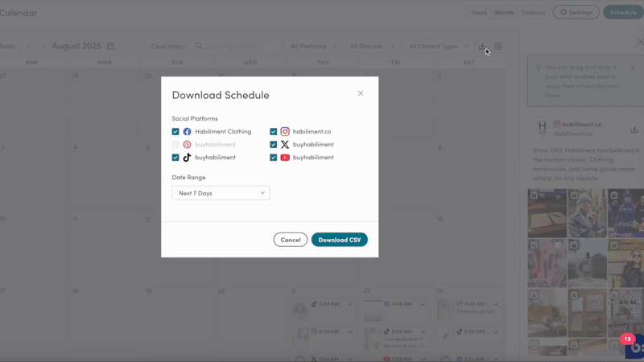The height and width of the screenshot is (362, 644).
Task: Click the X platform icon in the dialog
Action: click(x=285, y=145)
